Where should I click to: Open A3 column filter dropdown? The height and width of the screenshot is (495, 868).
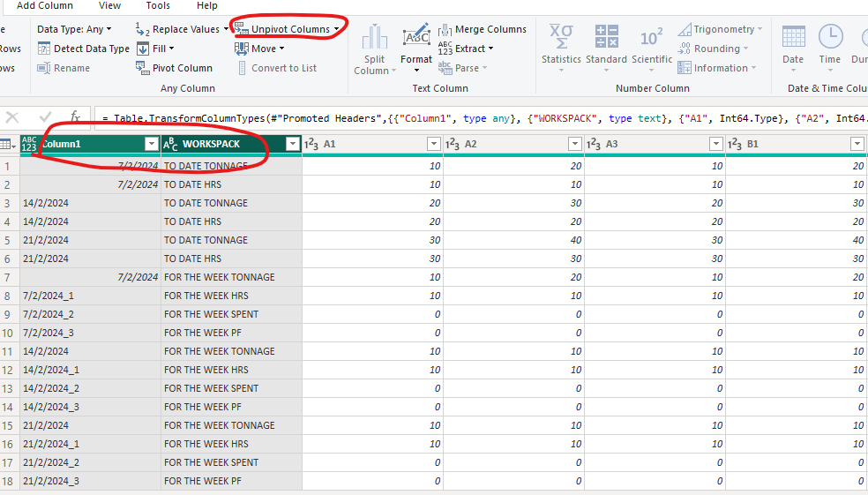(x=716, y=144)
